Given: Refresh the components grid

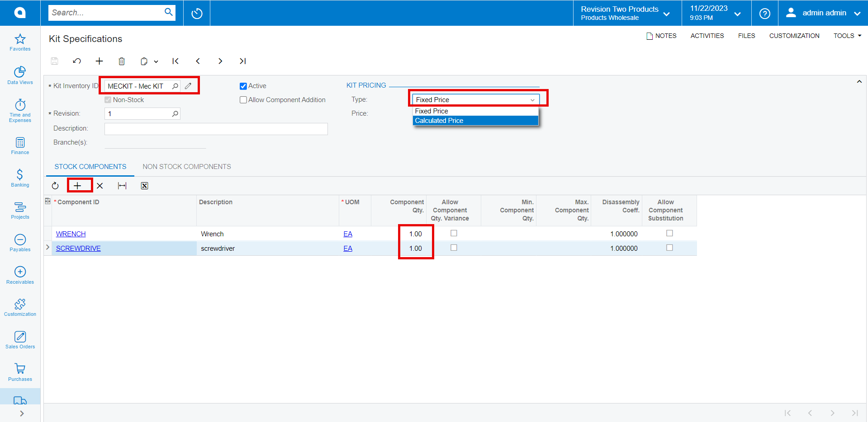Looking at the screenshot, I should [55, 186].
